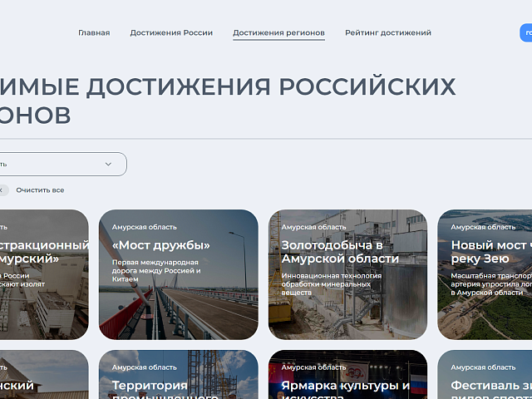Click Амурская область label on Территория card

[144, 367]
